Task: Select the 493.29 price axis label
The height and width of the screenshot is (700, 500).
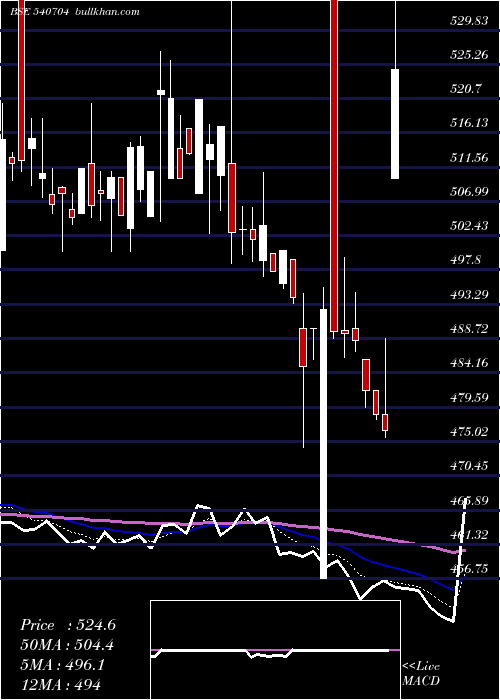Action: (x=469, y=294)
